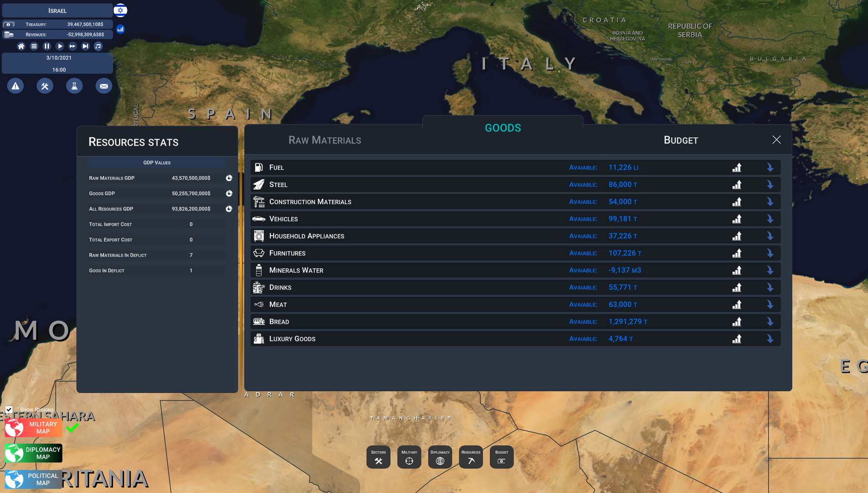This screenshot has height=493, width=868.
Task: Click the Sectors button in bottom bar
Action: [378, 457]
